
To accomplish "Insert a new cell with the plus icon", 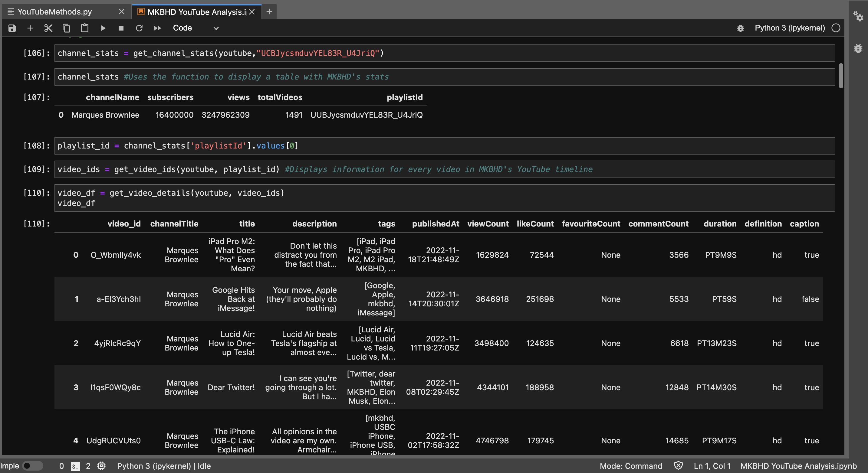I will tap(30, 28).
